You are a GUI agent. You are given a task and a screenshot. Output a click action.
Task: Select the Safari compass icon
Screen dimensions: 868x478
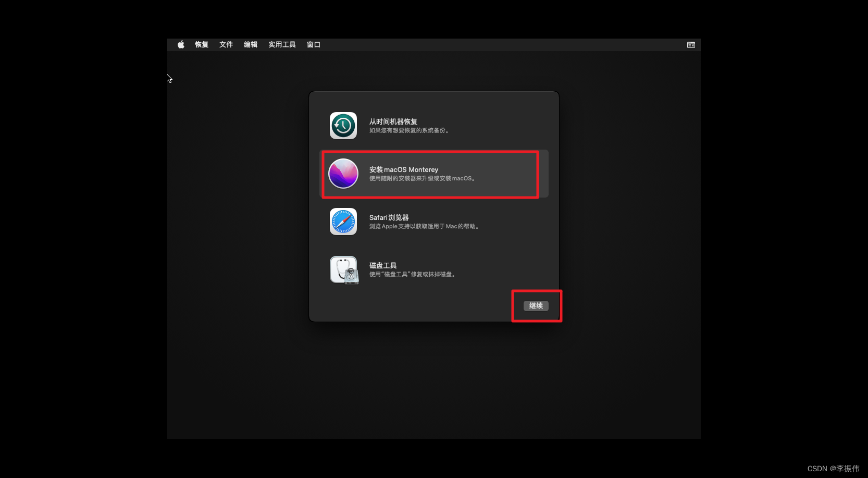[x=343, y=222]
